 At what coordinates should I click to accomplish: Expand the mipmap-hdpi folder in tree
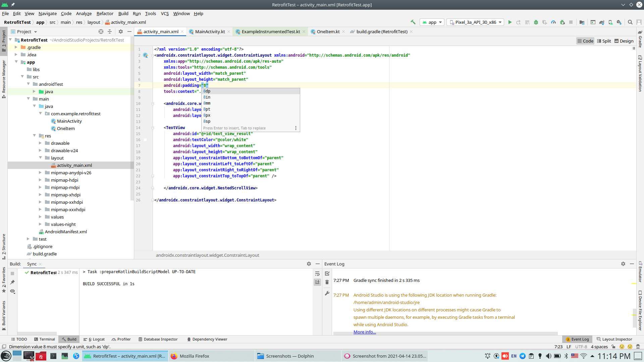[x=40, y=180]
